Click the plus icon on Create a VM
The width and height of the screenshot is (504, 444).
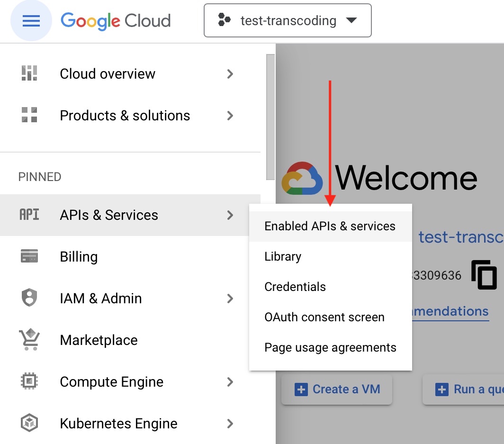pos(301,390)
